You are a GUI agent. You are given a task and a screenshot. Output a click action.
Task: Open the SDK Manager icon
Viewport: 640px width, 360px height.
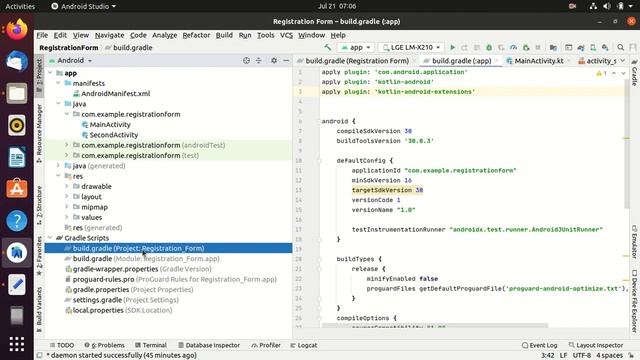coord(605,48)
